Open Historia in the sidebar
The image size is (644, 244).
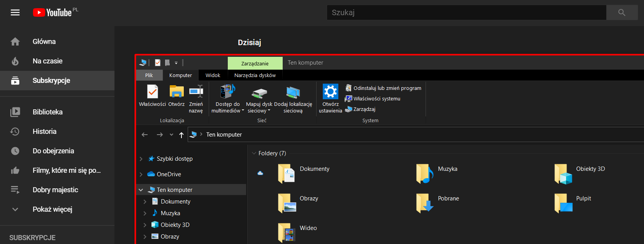click(57, 132)
